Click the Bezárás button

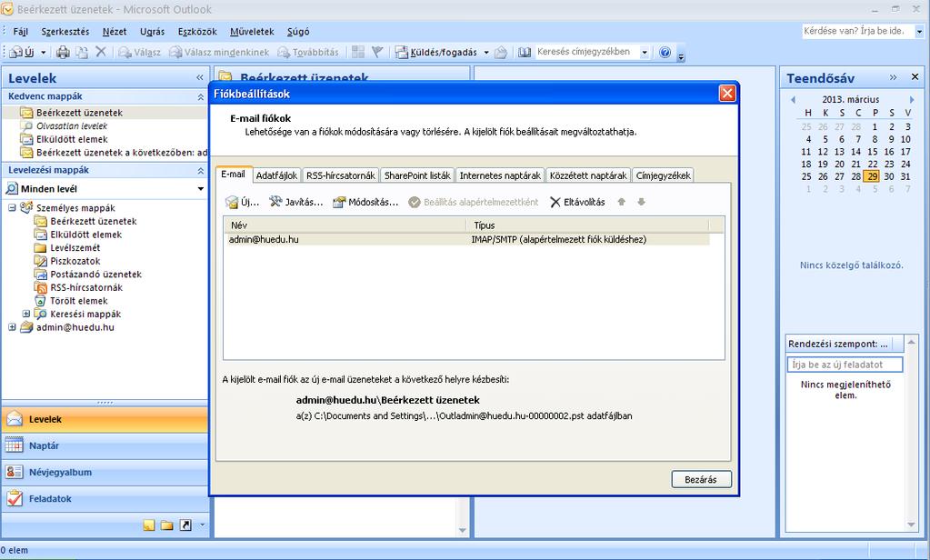[x=701, y=479]
